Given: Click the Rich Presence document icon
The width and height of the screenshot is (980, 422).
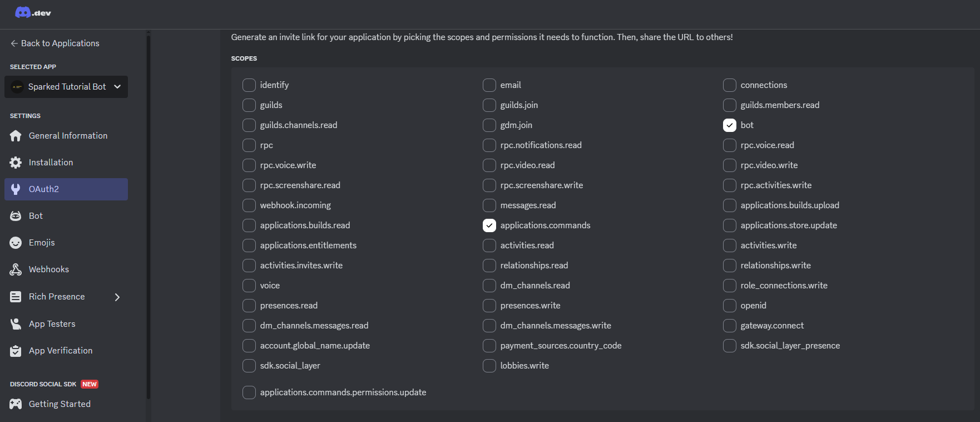Looking at the screenshot, I should pyautogui.click(x=16, y=297).
